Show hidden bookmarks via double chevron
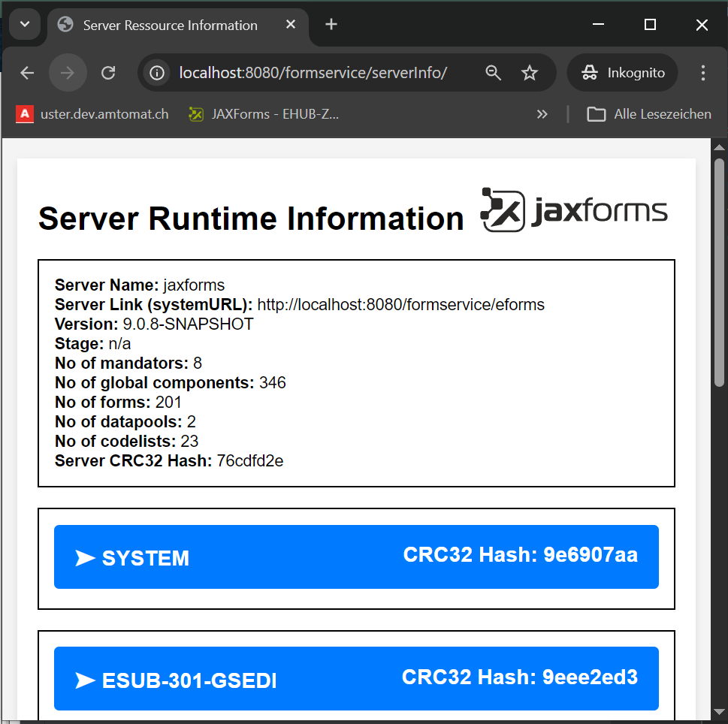 [542, 114]
